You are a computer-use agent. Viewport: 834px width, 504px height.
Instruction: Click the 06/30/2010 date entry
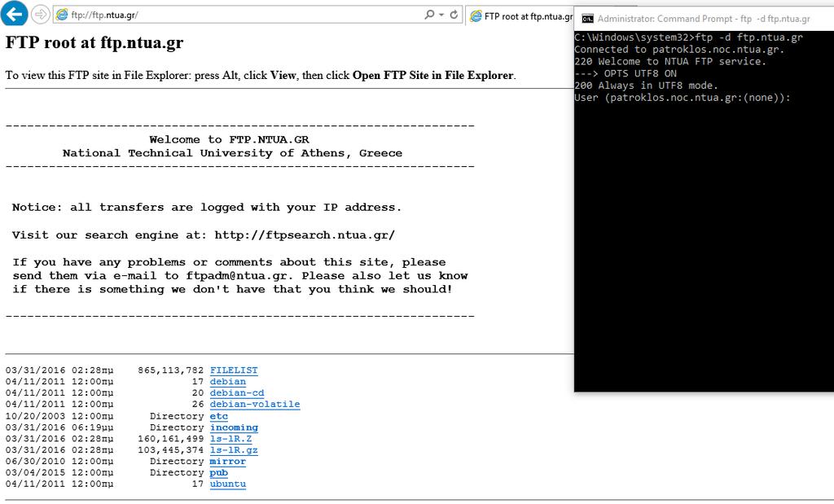coord(36,461)
